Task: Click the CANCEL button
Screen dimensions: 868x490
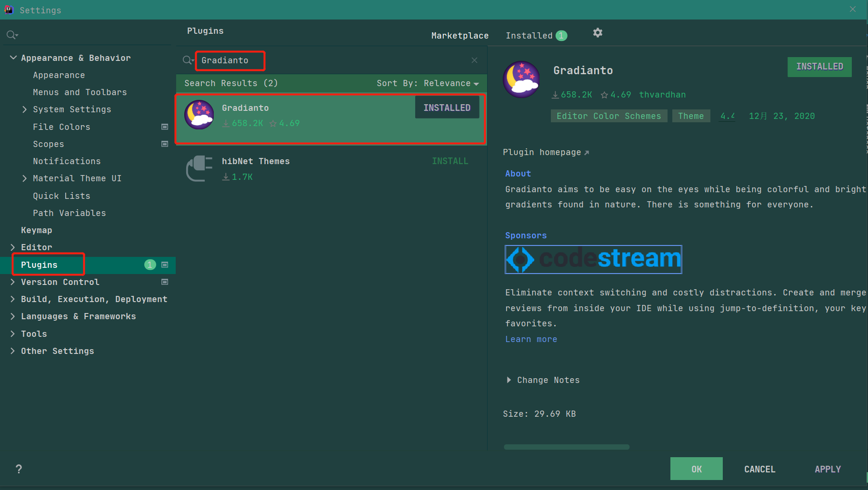Action: pyautogui.click(x=760, y=469)
